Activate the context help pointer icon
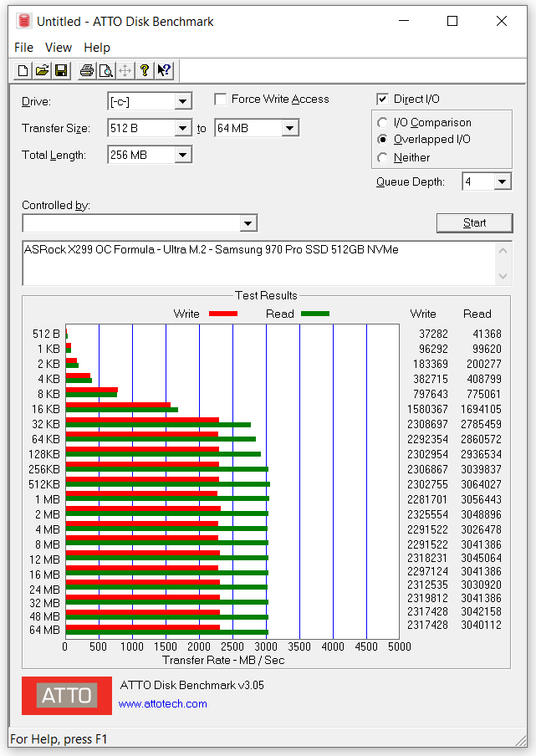 click(165, 71)
